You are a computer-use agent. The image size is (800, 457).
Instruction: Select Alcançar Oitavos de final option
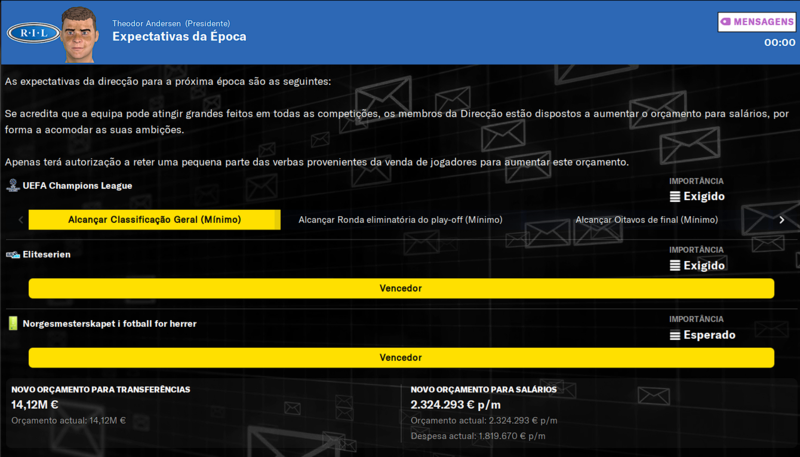click(x=646, y=220)
